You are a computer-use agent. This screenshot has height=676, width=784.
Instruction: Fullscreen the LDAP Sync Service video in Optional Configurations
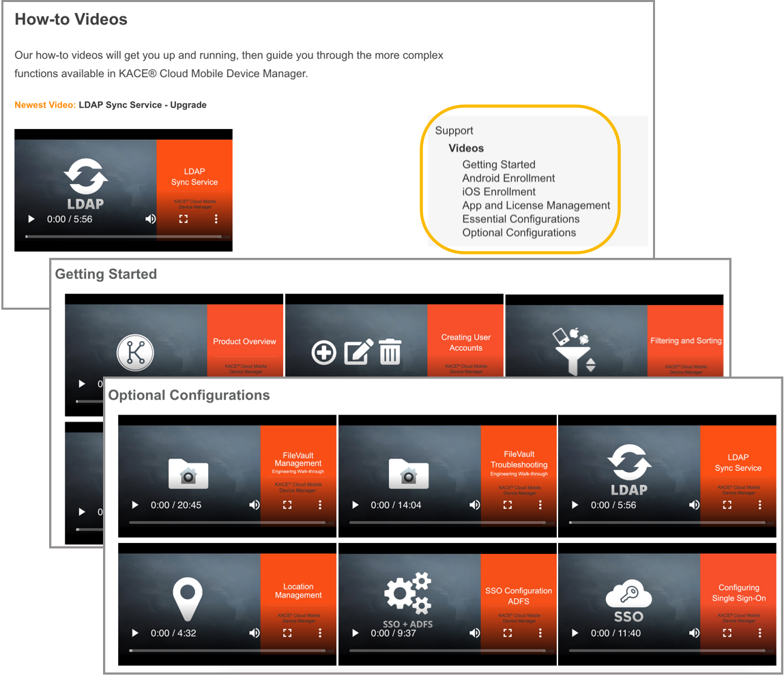[727, 505]
